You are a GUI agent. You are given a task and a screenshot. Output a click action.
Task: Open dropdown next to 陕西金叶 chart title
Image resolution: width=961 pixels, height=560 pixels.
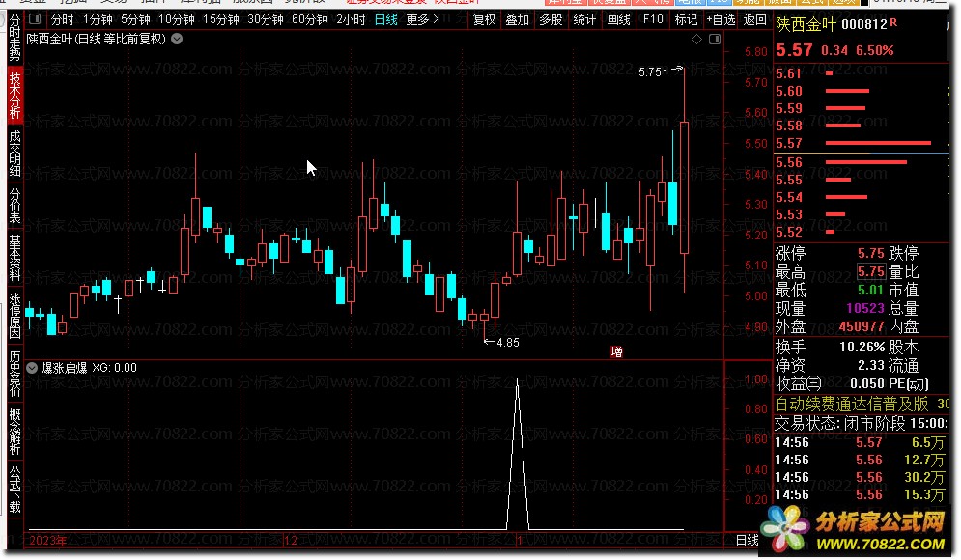click(x=177, y=39)
